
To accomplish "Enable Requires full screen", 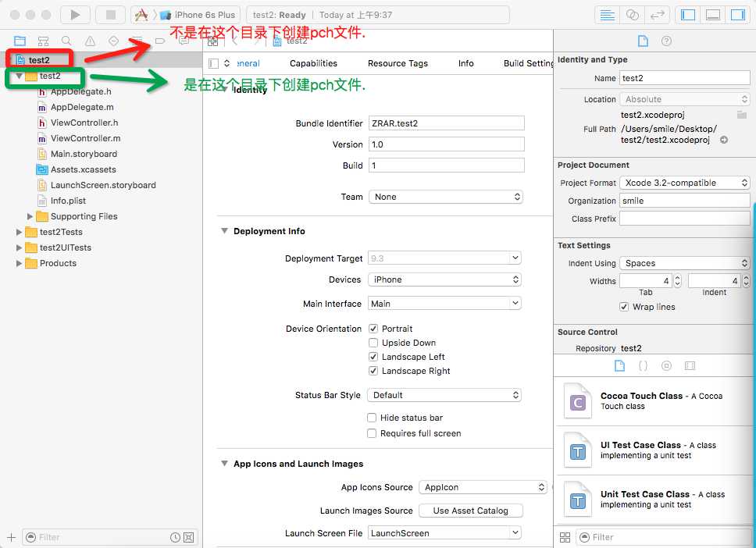I will 372,433.
